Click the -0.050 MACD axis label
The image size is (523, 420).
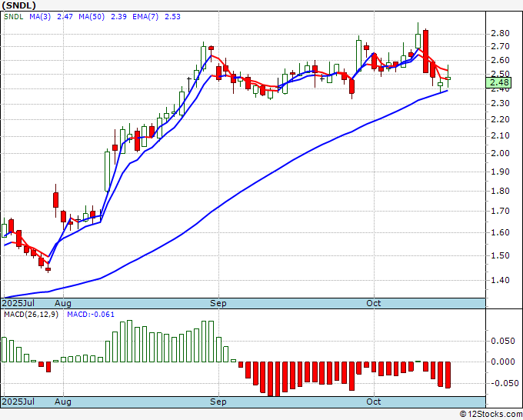coord(503,383)
